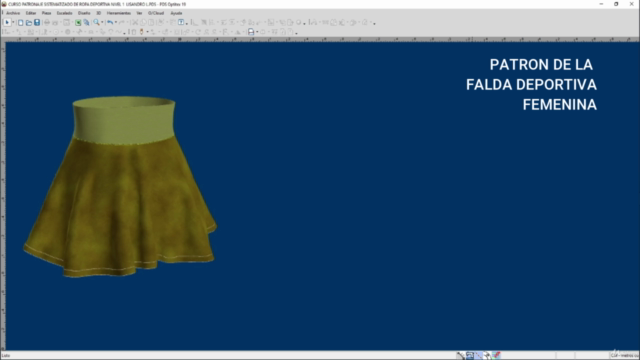Click the circle tool icon in second toolbar
This screenshot has height=360, width=640.
[56, 32]
